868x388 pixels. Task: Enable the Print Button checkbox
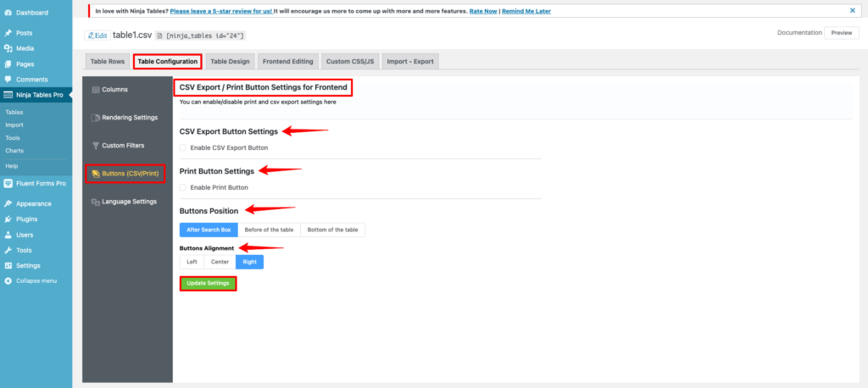point(183,187)
